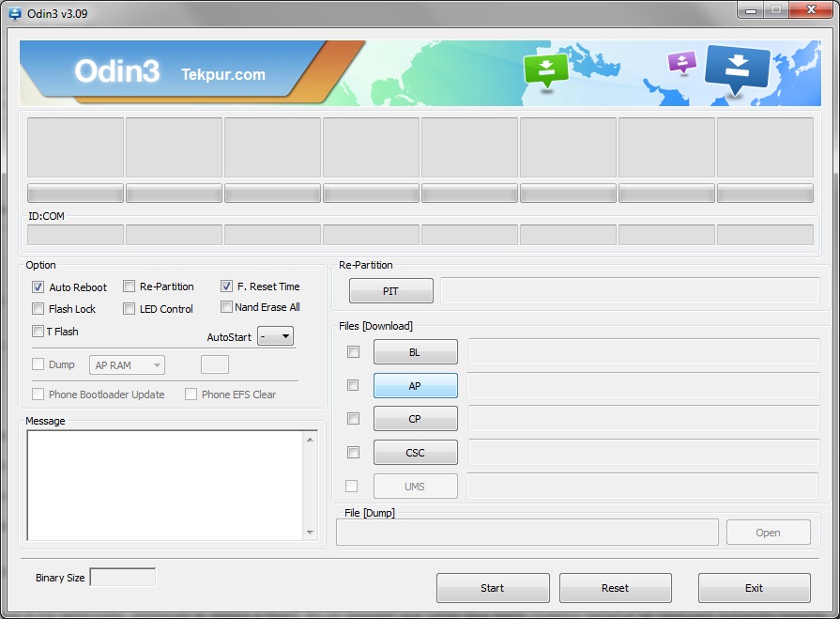Click the CSC file path field
Image resolution: width=840 pixels, height=619 pixels.
(x=644, y=453)
